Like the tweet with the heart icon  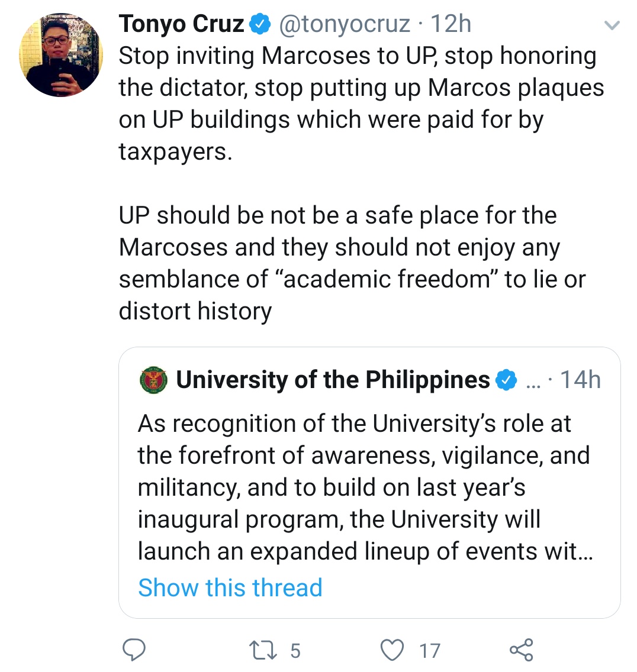(x=391, y=650)
